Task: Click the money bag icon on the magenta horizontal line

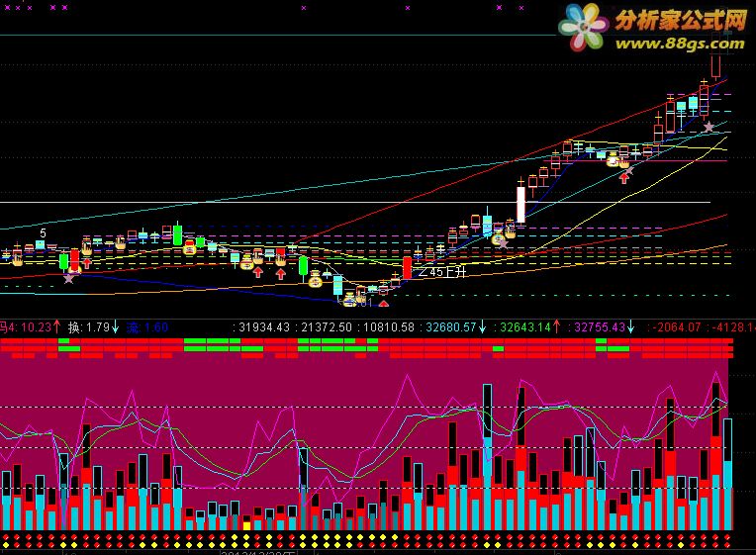Action: pos(613,160)
